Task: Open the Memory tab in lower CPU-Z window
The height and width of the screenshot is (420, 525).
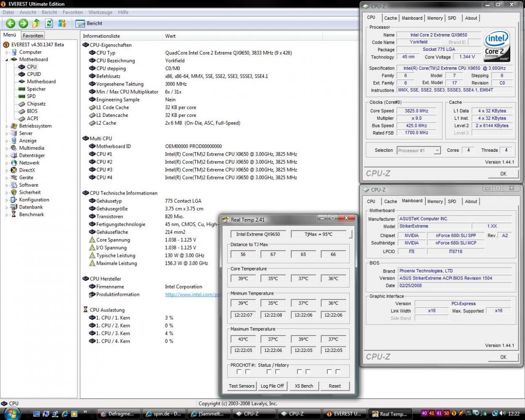Action: click(x=435, y=201)
